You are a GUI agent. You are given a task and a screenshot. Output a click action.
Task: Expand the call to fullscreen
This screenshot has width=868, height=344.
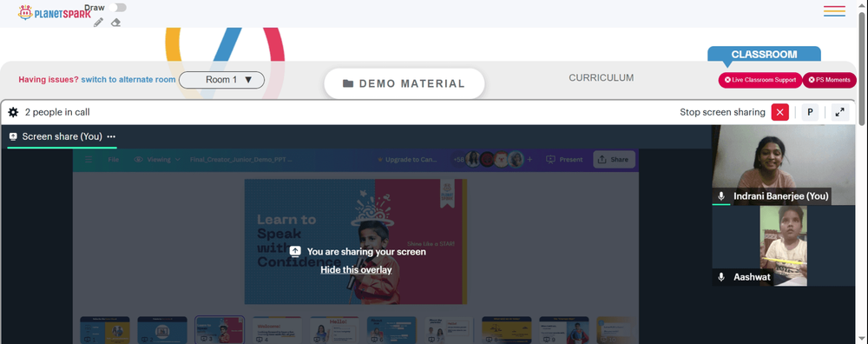839,112
